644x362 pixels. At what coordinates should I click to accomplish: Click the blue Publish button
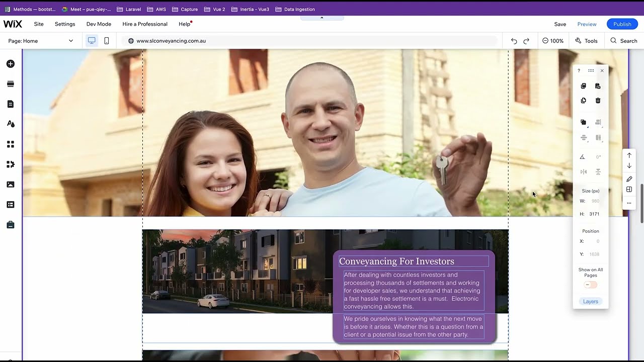[x=622, y=24]
